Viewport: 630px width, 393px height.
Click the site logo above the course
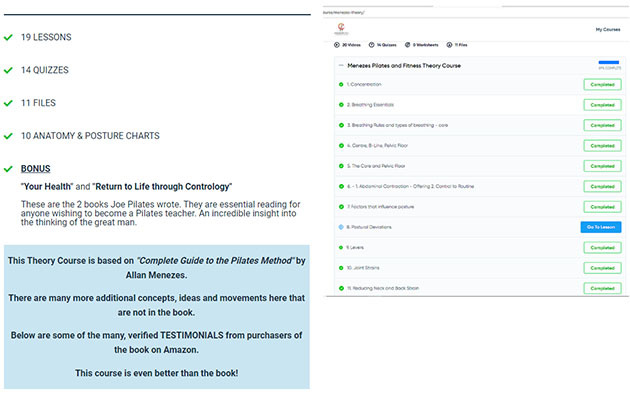coord(341,28)
